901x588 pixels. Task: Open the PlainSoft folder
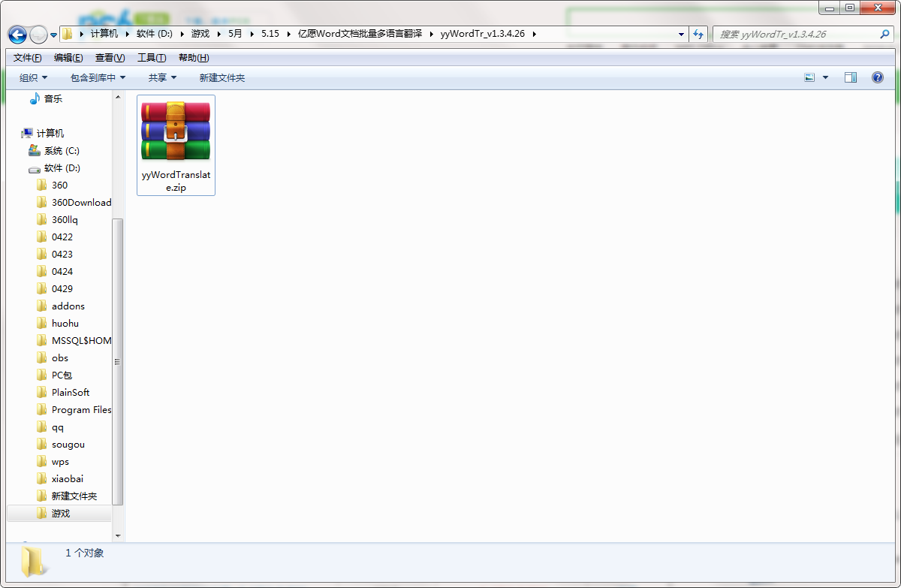click(x=71, y=393)
